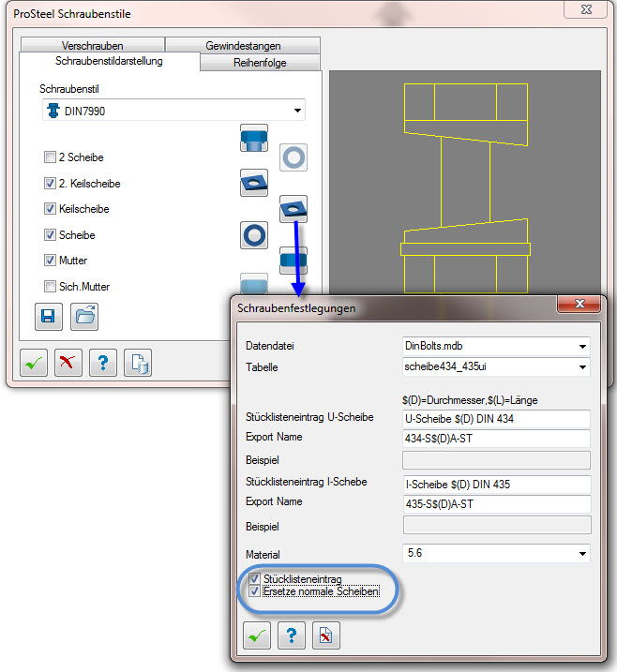
Task: Edit the Stücklisteneintrag U-Scheibe field
Action: point(496,419)
